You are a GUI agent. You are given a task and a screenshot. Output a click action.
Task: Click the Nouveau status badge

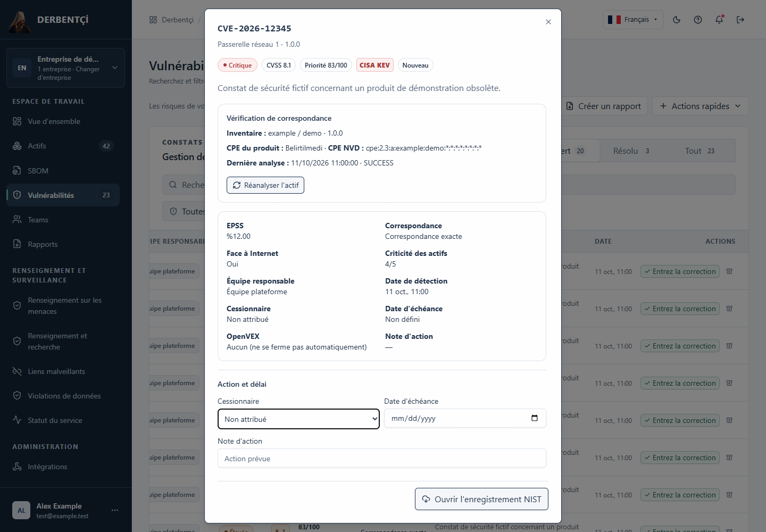coord(415,65)
